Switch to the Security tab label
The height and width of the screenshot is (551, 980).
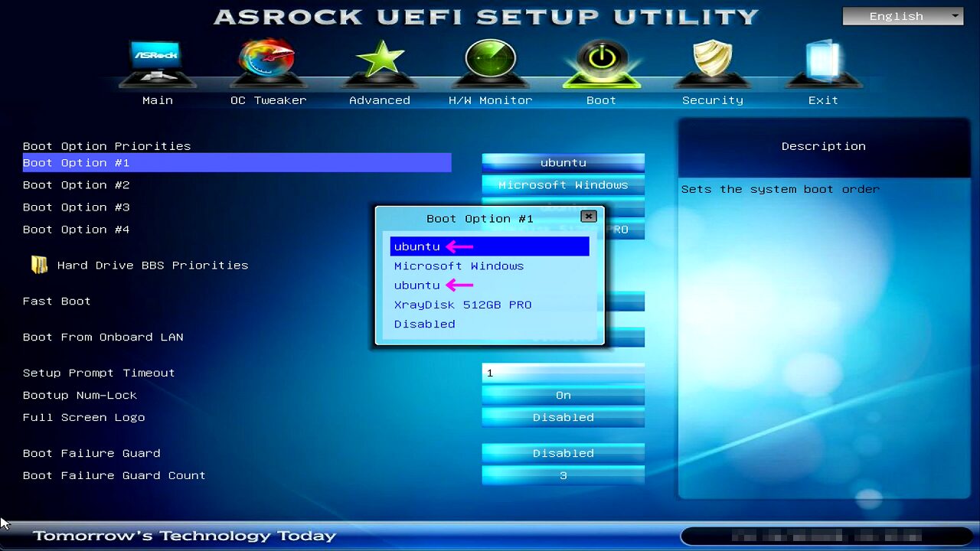click(x=713, y=100)
